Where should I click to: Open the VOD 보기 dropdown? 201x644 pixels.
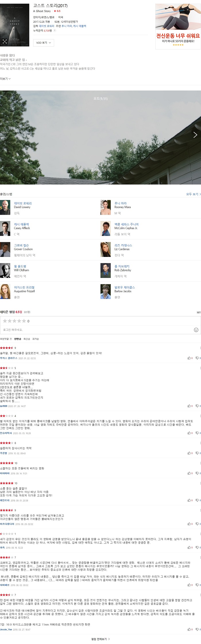(x=43, y=43)
